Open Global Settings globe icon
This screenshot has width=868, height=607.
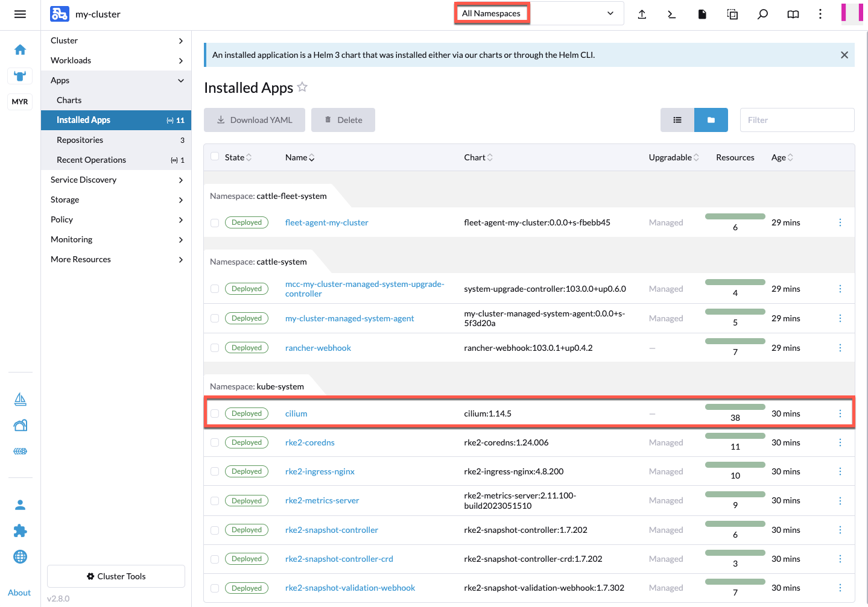coord(20,556)
